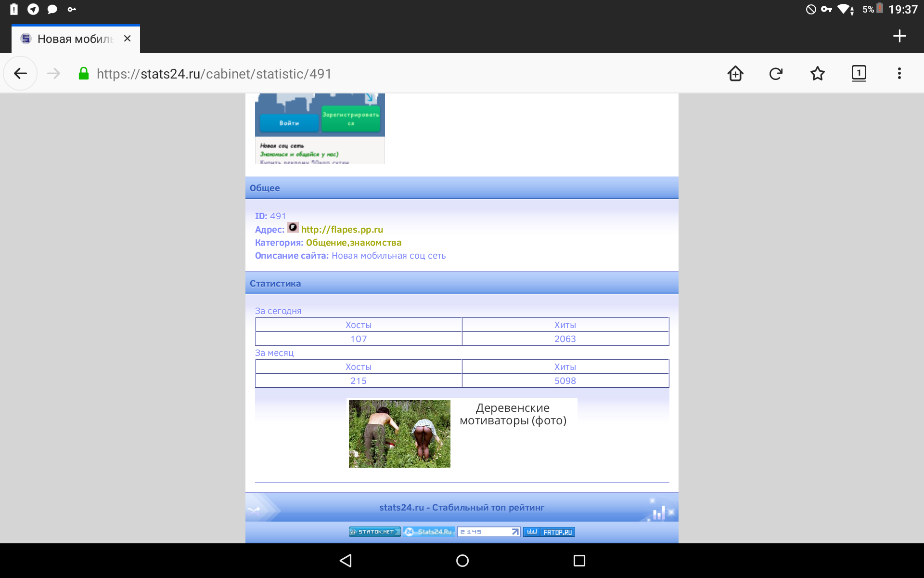Tap the browser back arrow
The height and width of the screenshot is (578, 924).
(20, 74)
